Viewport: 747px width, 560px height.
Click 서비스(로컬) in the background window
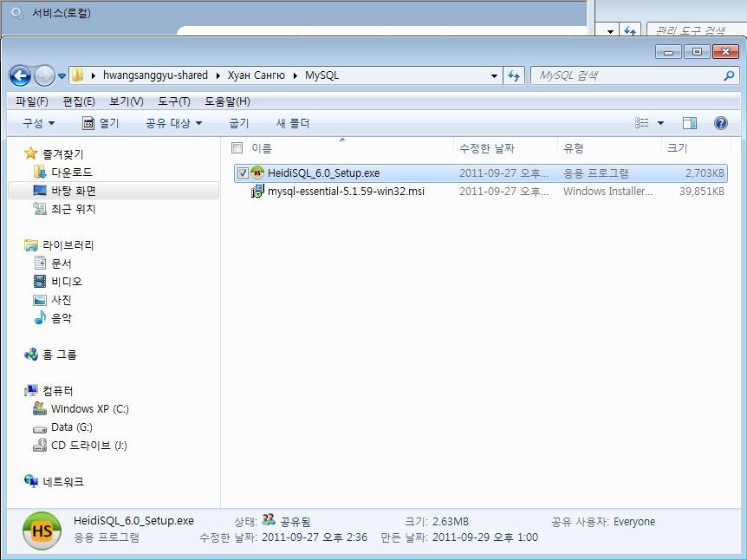tap(61, 13)
